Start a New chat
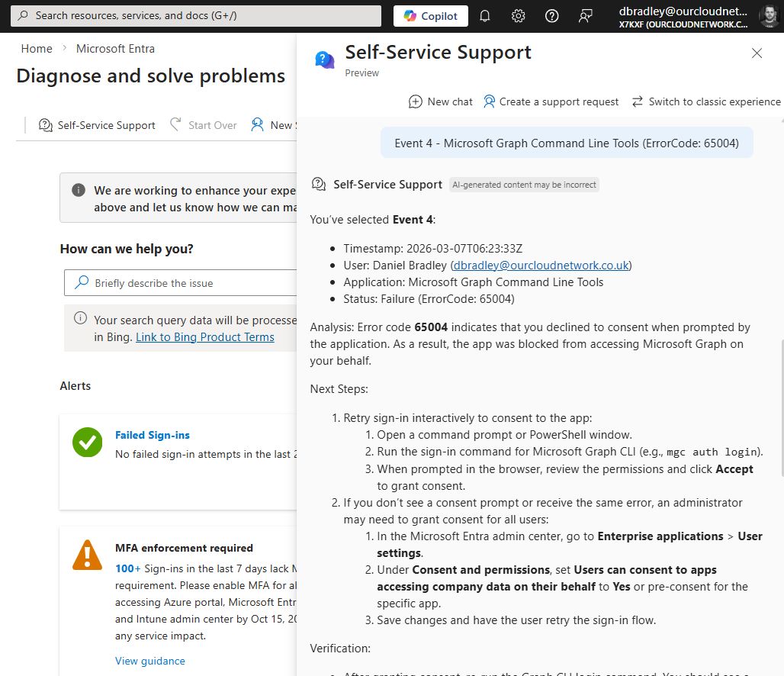The width and height of the screenshot is (784, 676). [x=440, y=101]
